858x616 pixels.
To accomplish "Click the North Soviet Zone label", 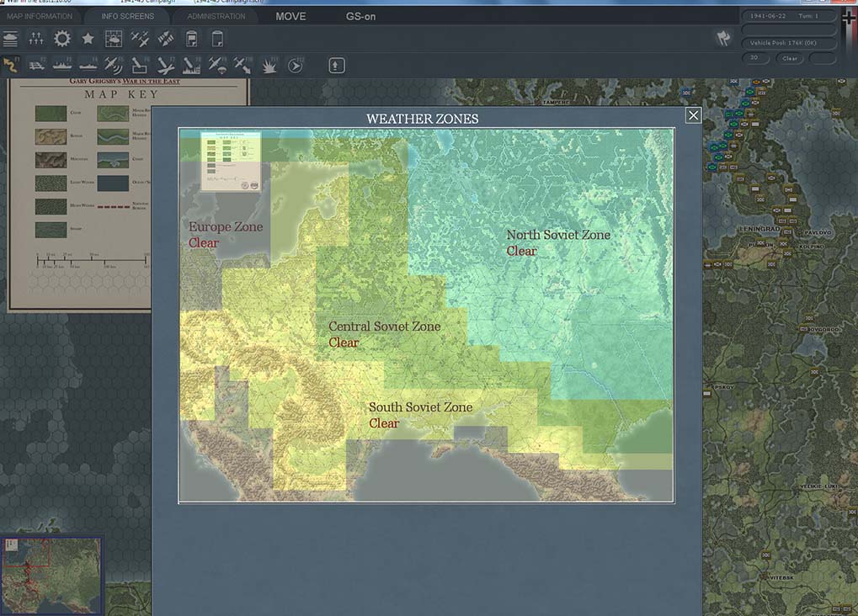I will point(558,235).
